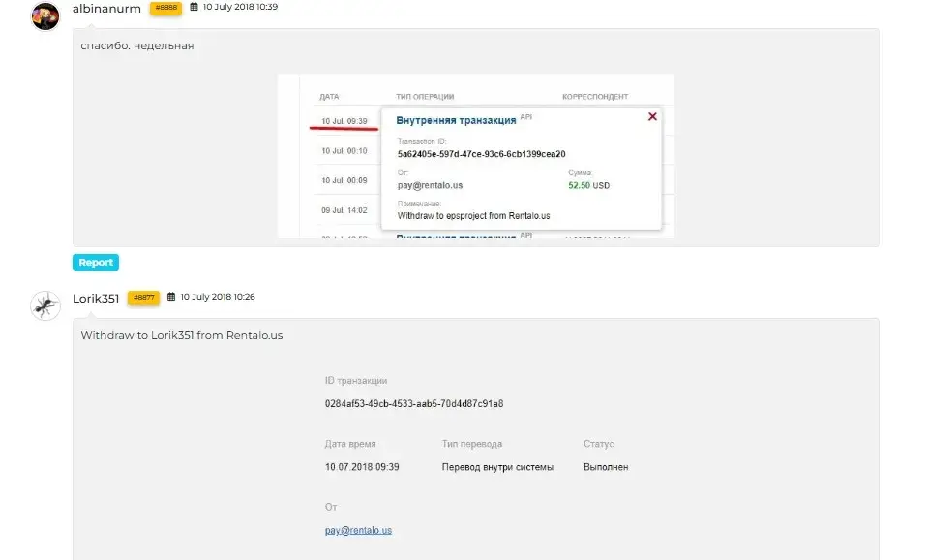
Task: Select the 09 Jul, 14:02 transaction row
Action: click(344, 210)
